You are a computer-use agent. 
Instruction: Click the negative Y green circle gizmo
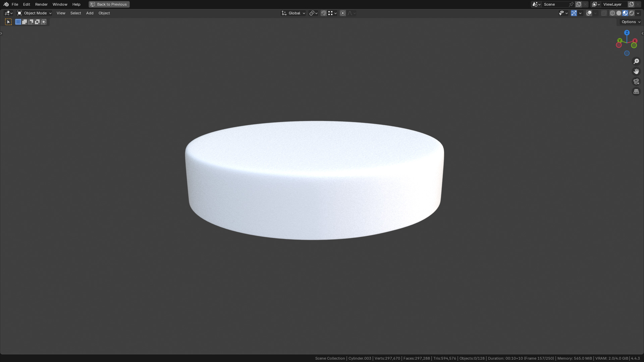tap(634, 45)
